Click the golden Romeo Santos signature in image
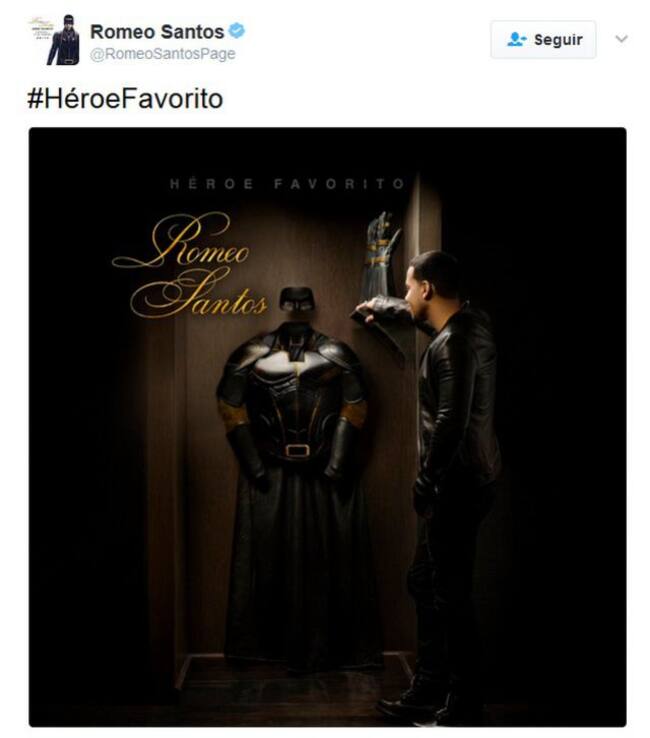Viewport: 650px width, 738px height. pos(189,266)
